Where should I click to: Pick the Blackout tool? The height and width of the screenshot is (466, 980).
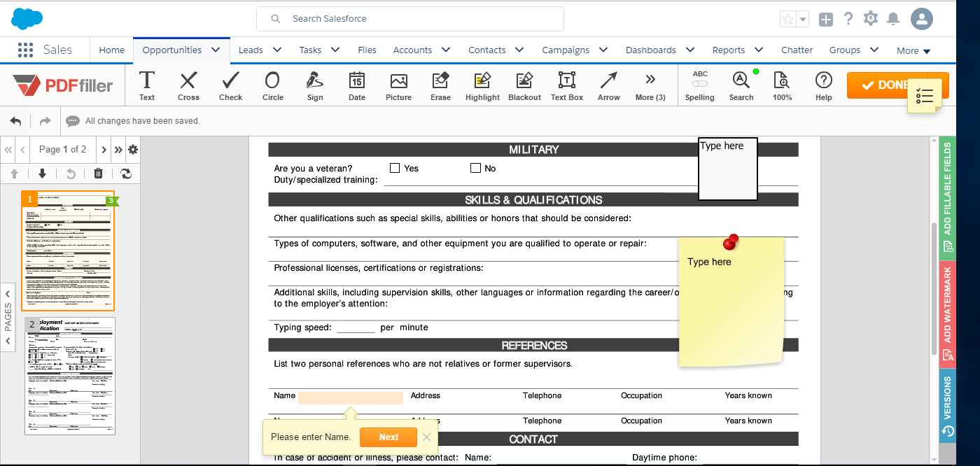point(525,86)
